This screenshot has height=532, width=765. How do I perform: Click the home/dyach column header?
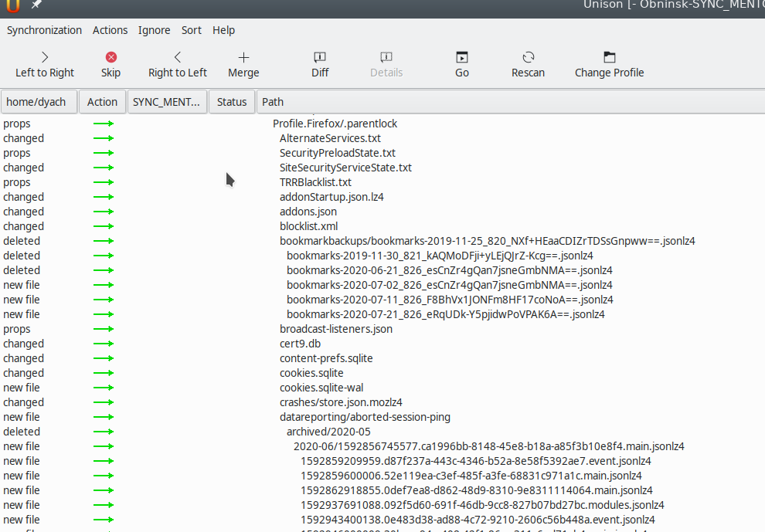point(39,102)
